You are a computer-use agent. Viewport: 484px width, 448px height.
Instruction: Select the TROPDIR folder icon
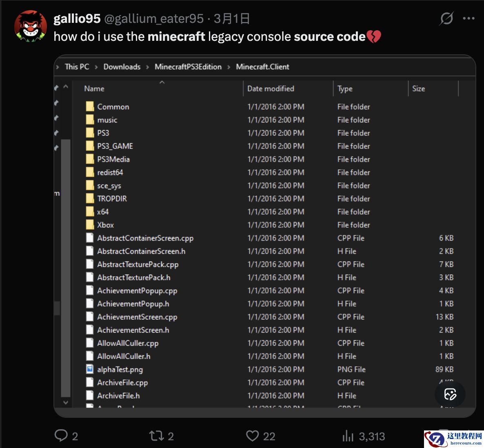point(90,198)
